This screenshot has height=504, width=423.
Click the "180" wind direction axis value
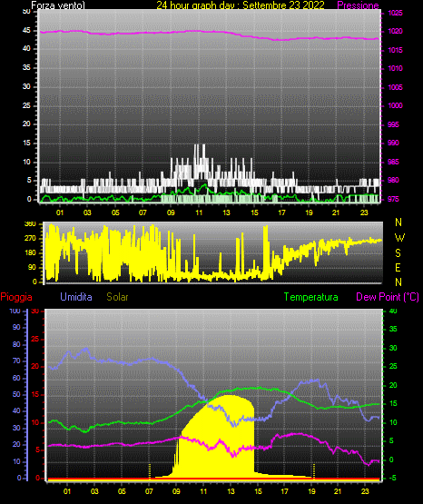(30, 253)
